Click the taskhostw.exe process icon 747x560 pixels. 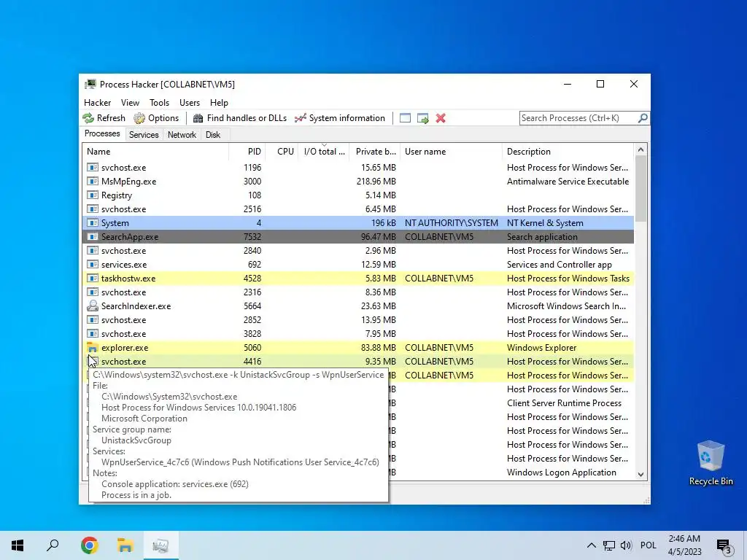click(x=93, y=278)
